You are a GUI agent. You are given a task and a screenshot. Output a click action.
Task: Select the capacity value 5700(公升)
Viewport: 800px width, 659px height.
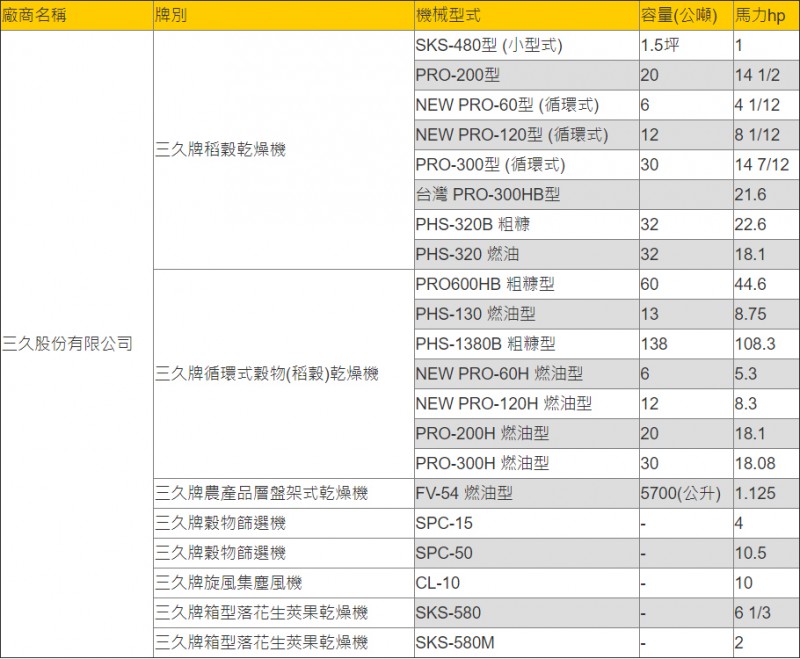pos(686,493)
